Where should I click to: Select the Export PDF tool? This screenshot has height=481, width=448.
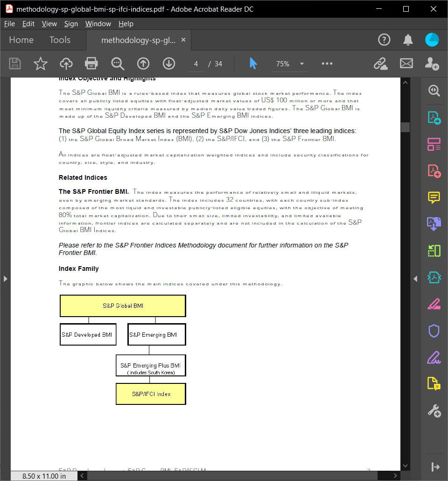(434, 119)
